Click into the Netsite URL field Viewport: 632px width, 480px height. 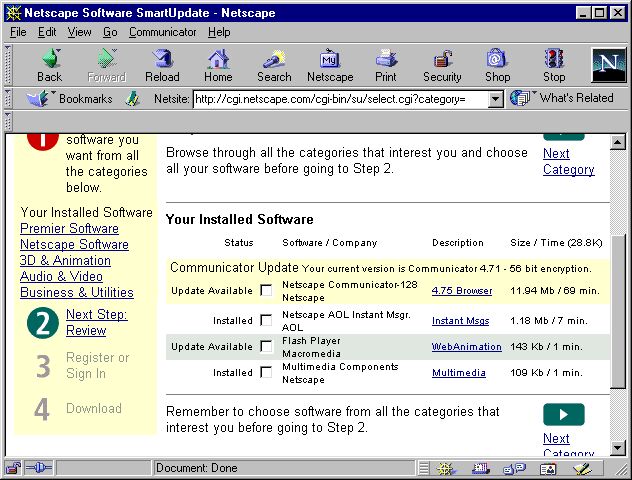click(x=341, y=99)
